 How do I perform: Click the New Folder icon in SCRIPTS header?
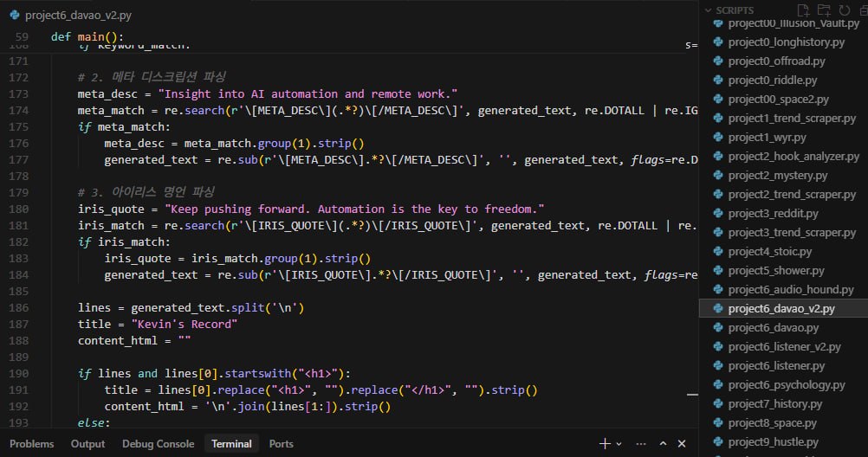(824, 10)
